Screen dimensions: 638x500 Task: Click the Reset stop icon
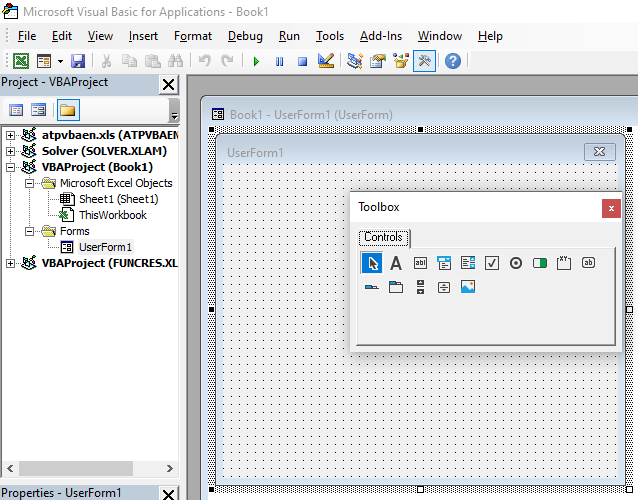click(302, 61)
